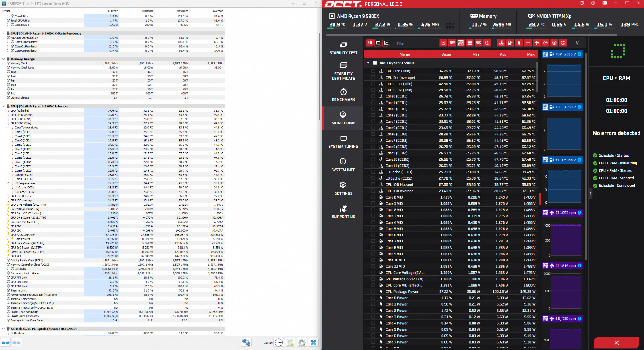Click the OCCT refresh icon in title bar
The height and width of the screenshot is (350, 644).
pos(582,3)
